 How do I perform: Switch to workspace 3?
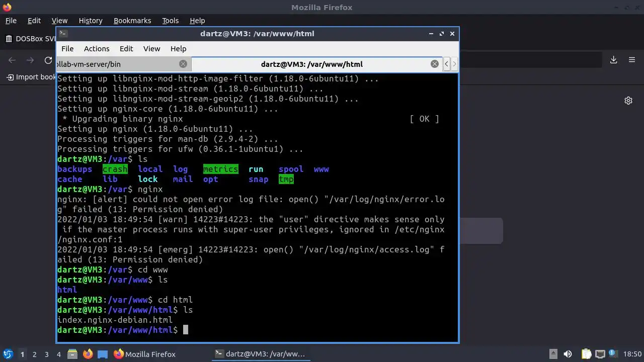pos(46,354)
